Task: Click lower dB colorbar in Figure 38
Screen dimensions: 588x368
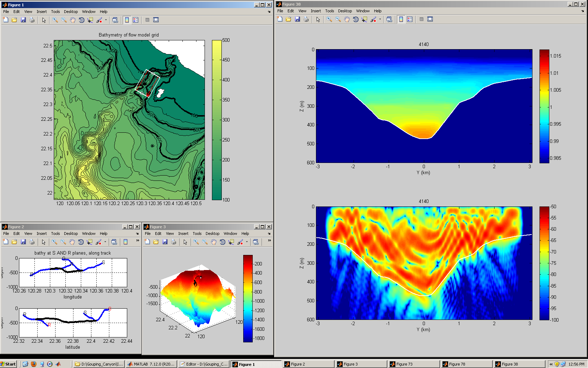Action: pyautogui.click(x=544, y=263)
